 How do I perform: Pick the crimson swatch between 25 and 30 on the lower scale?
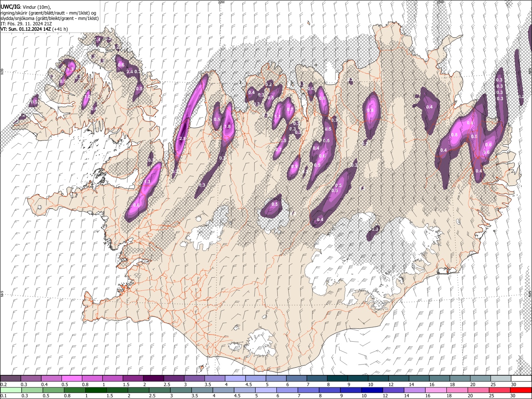[500, 390]
